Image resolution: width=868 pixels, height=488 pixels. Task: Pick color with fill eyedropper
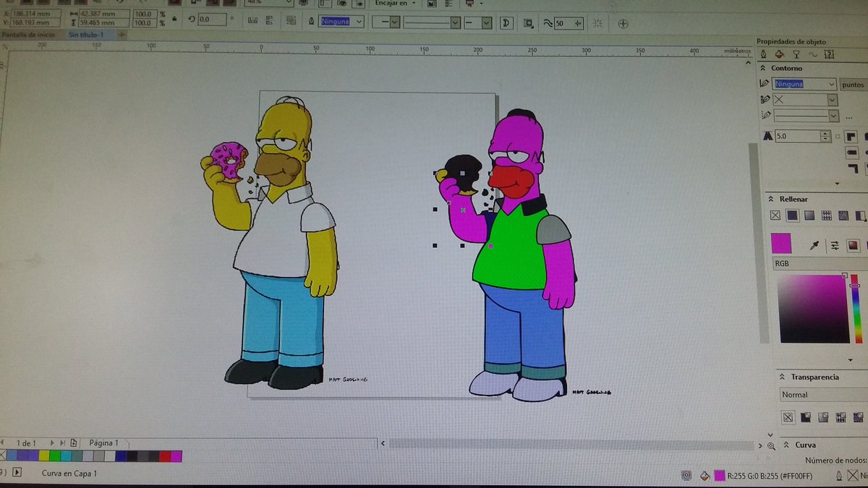[814, 246]
